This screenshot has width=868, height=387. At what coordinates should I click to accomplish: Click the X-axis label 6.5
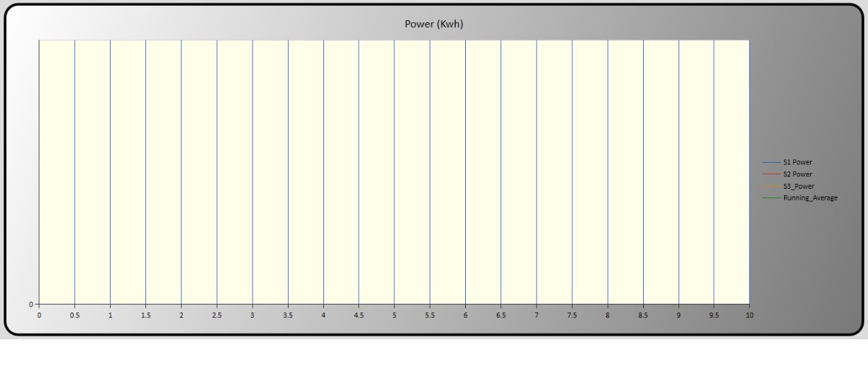pos(501,316)
